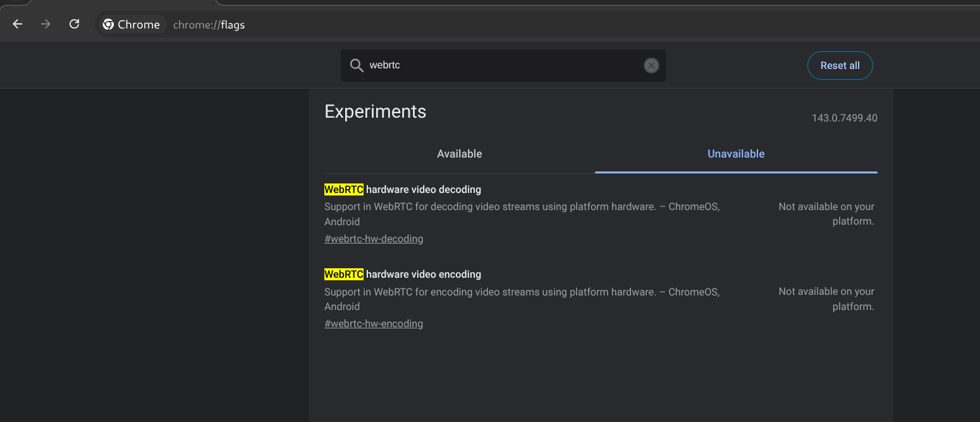The image size is (980, 422).
Task: Reload the chrome://flags page
Action: click(x=74, y=24)
